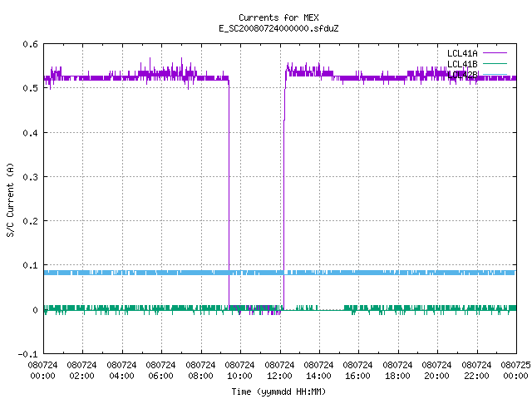Screen dimensions: 532x399
Task: Click the 0.5 y-axis tick label
Action: (x=31, y=88)
